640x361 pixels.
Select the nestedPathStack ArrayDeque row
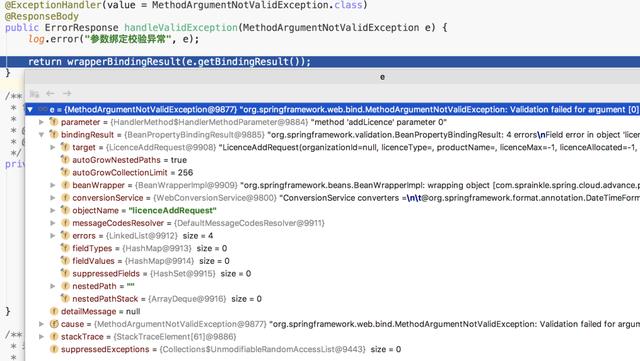tap(332, 299)
